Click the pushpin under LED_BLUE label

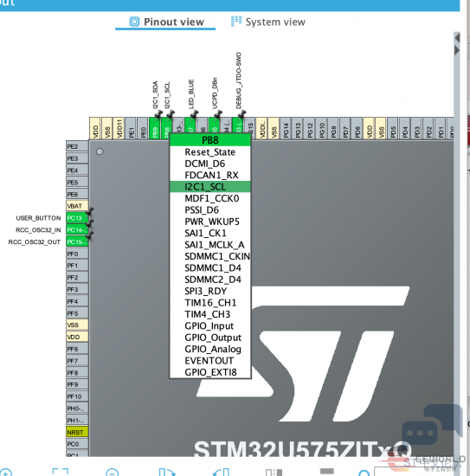(194, 115)
